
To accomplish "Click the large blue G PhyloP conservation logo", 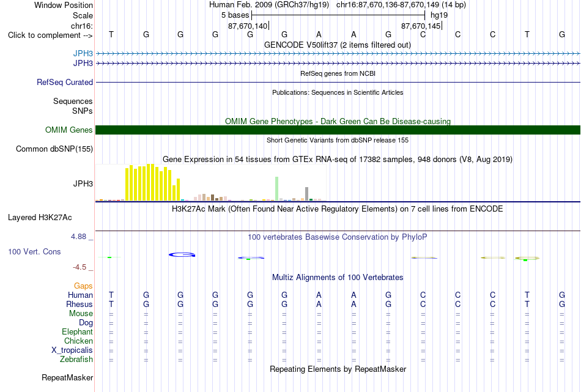I will tap(182, 254).
